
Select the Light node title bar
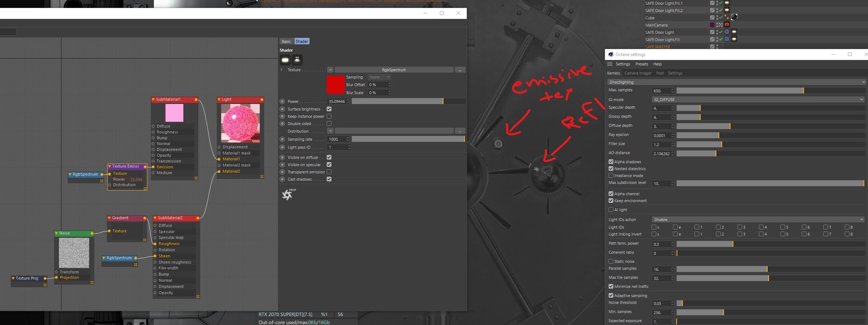240,99
